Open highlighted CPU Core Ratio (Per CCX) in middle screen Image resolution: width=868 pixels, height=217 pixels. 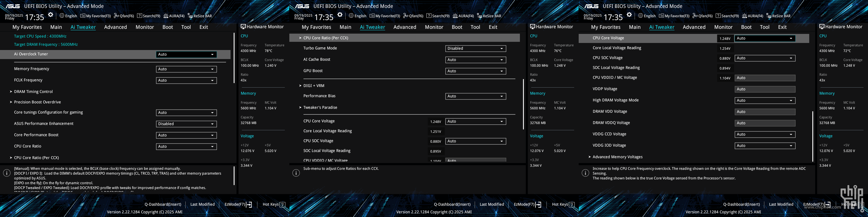pyautogui.click(x=404, y=38)
